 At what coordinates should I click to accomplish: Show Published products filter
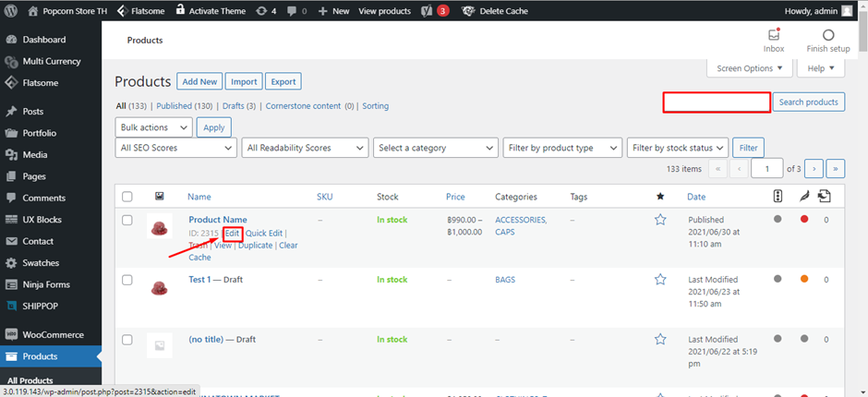pos(174,106)
